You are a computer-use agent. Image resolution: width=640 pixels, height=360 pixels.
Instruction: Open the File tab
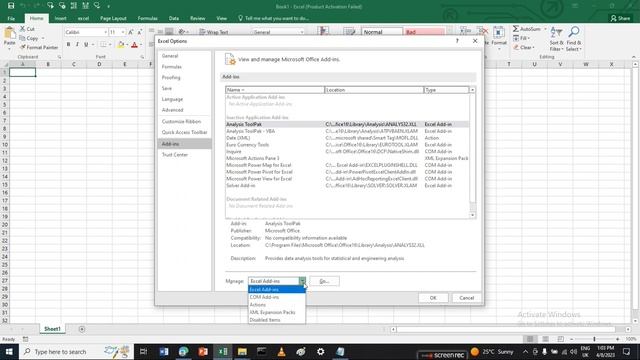(11, 18)
